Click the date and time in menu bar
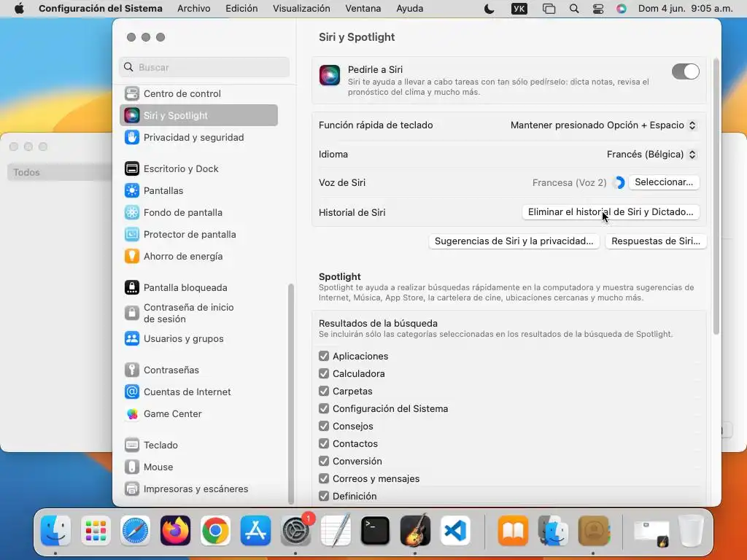 click(x=685, y=9)
